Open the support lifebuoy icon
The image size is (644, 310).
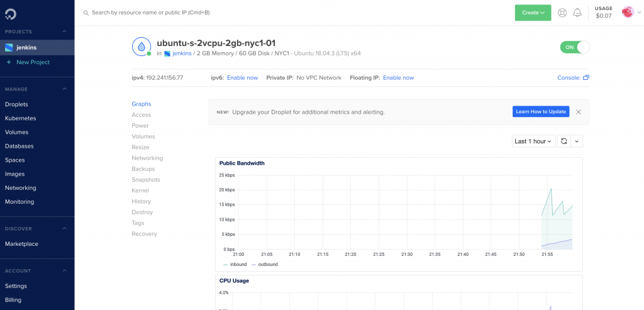click(x=562, y=13)
